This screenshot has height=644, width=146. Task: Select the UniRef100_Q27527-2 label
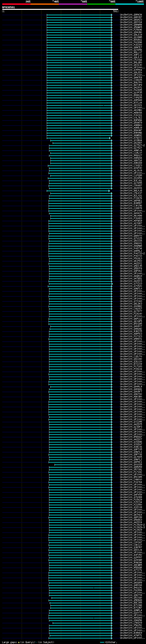coord(132,146)
